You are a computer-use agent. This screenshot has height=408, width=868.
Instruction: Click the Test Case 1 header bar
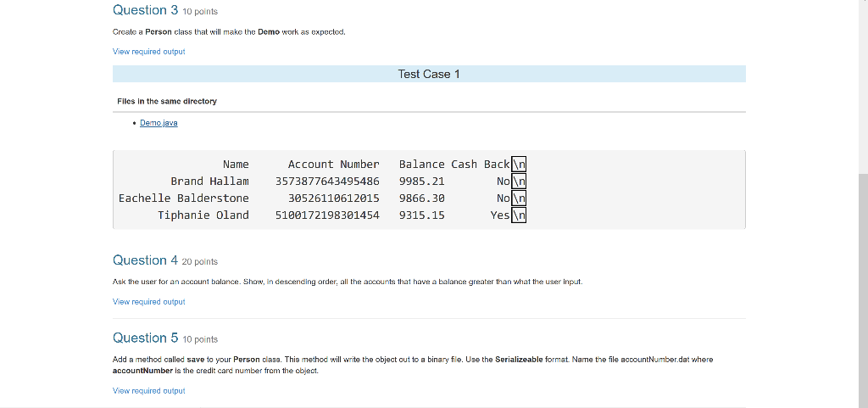pyautogui.click(x=429, y=74)
